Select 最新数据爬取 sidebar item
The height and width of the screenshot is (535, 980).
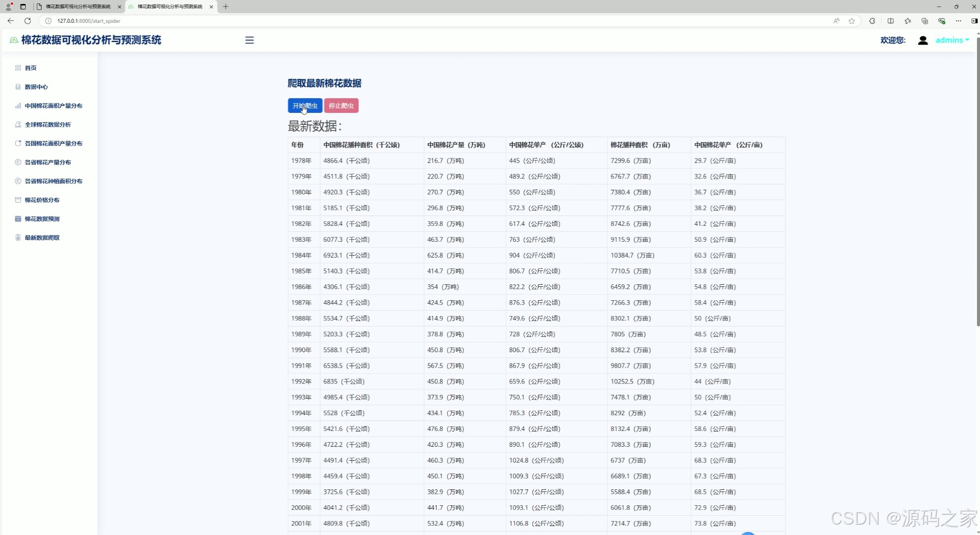pyautogui.click(x=42, y=237)
